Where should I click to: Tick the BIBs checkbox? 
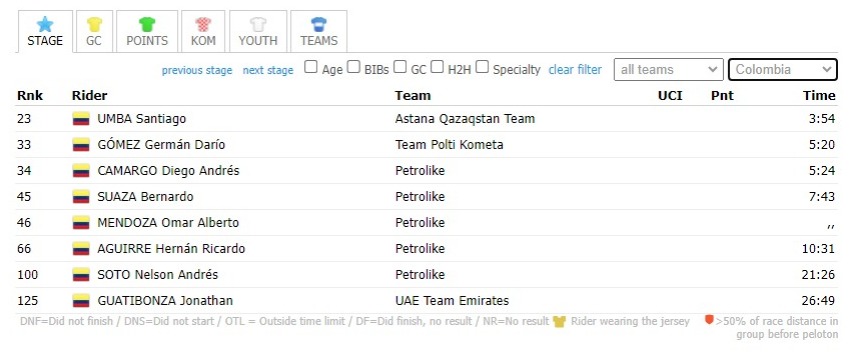[354, 67]
